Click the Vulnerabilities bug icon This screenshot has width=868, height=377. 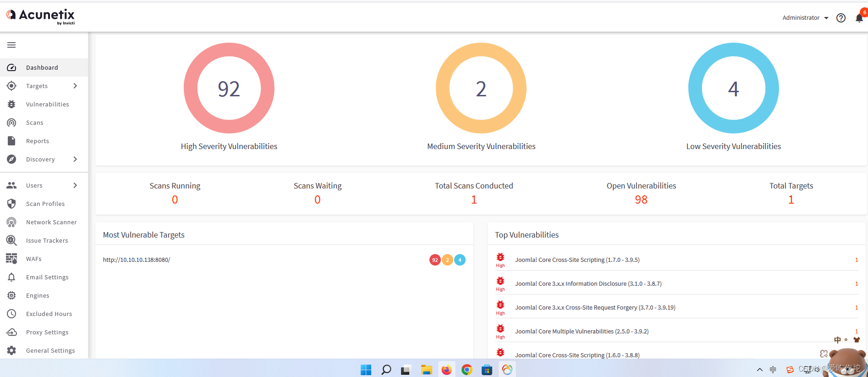click(11, 104)
